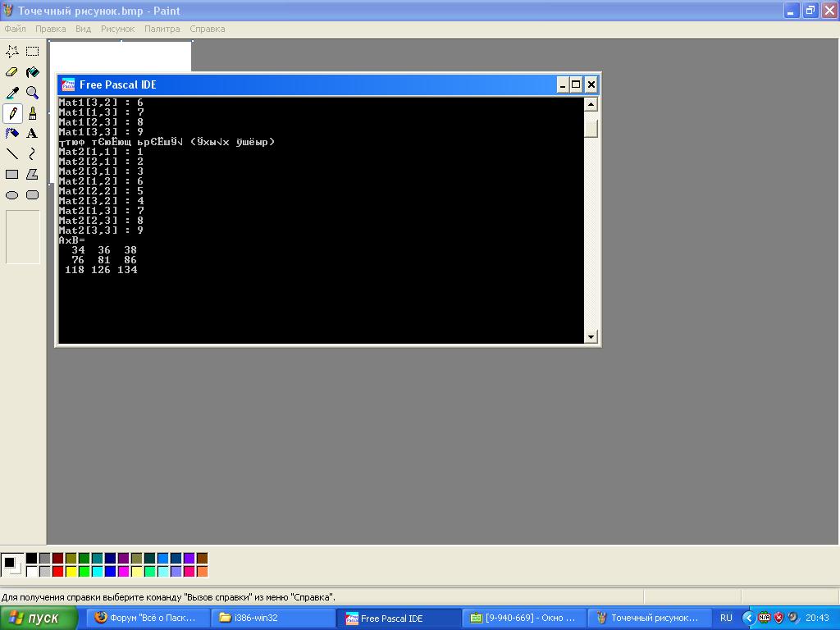Open the Файл menu

15,29
